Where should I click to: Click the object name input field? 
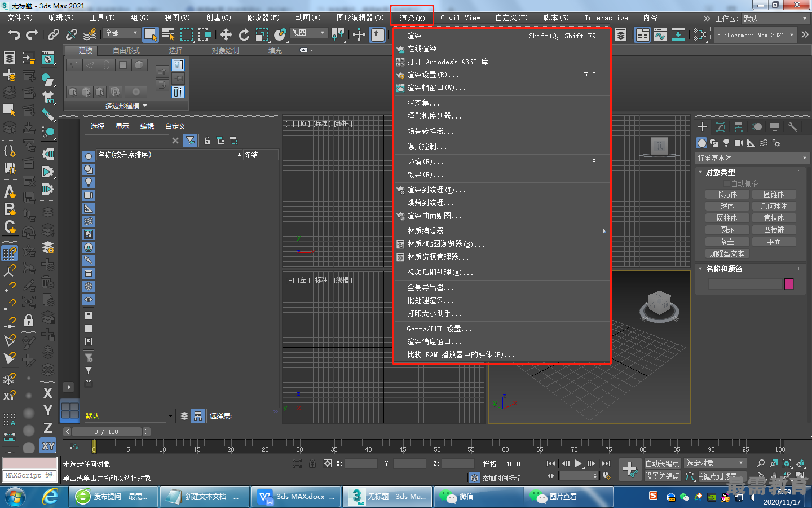coord(745,284)
